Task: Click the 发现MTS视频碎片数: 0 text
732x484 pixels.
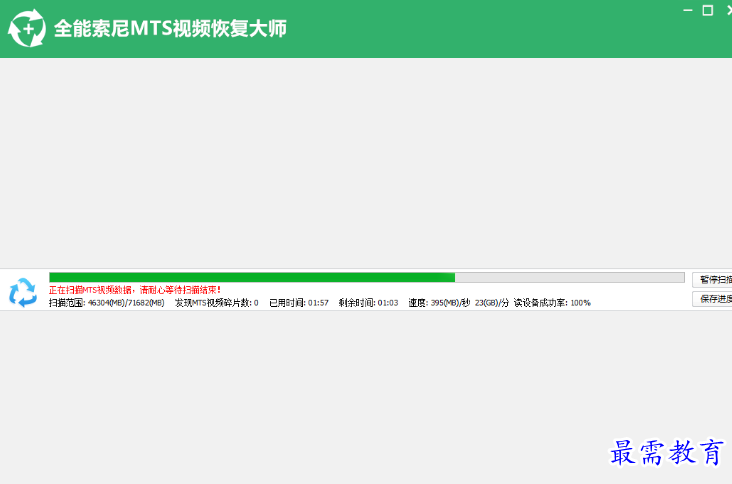Action: (x=217, y=303)
